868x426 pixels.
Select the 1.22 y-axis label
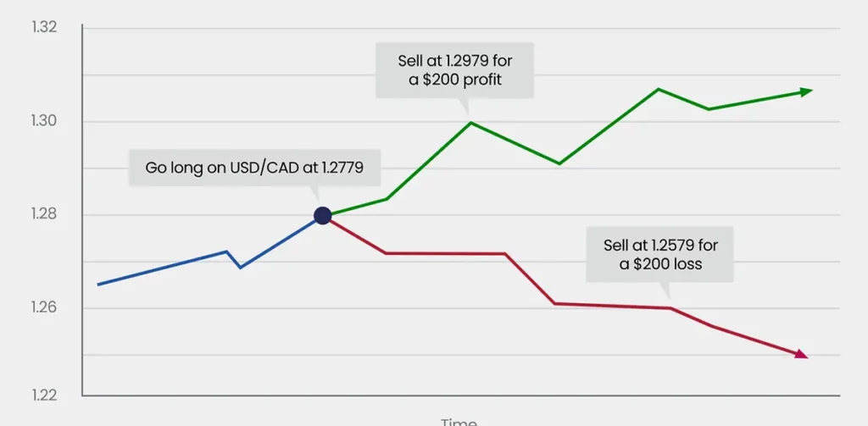[44, 395]
